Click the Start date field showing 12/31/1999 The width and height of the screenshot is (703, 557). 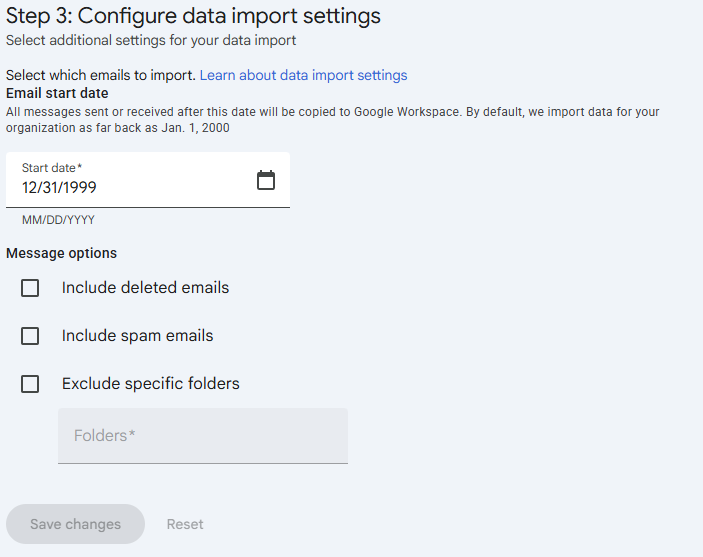click(x=148, y=180)
